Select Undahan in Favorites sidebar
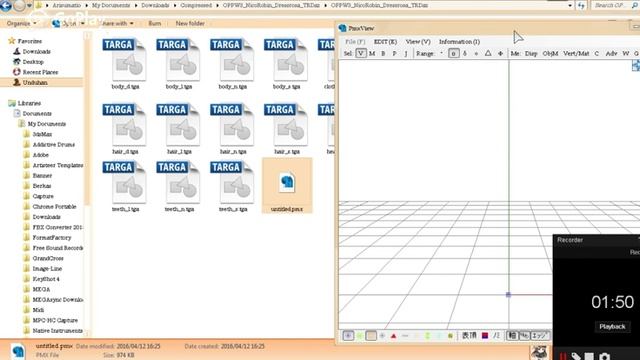 pos(35,82)
